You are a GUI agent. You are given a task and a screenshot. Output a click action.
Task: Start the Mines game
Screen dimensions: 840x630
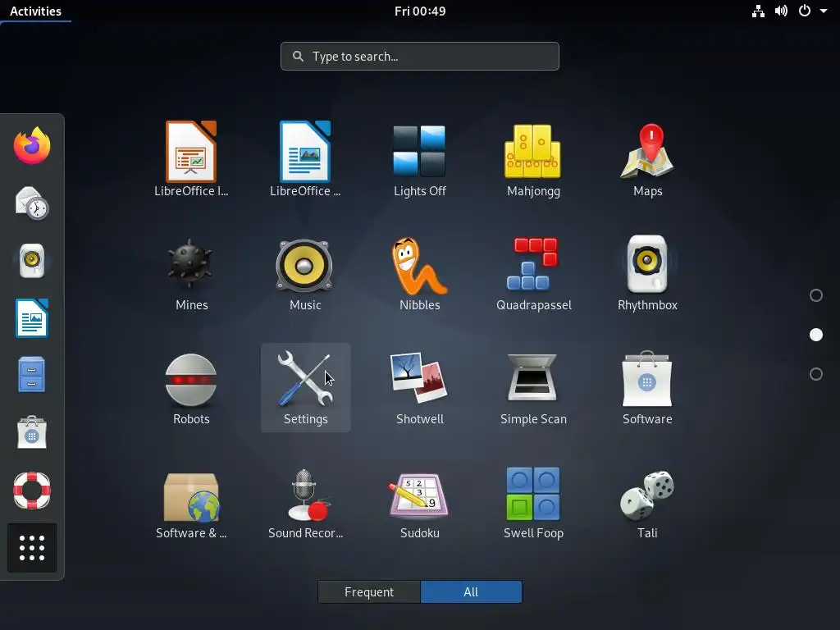point(191,273)
